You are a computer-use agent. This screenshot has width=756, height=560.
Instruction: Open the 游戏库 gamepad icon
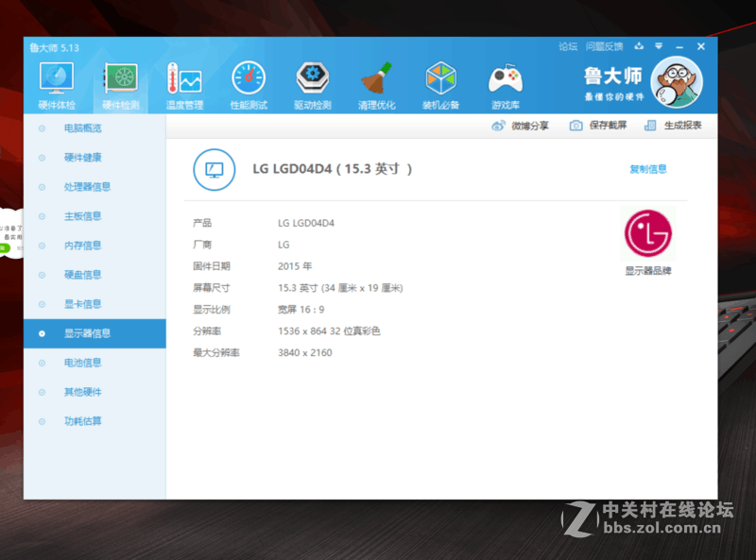tap(505, 78)
